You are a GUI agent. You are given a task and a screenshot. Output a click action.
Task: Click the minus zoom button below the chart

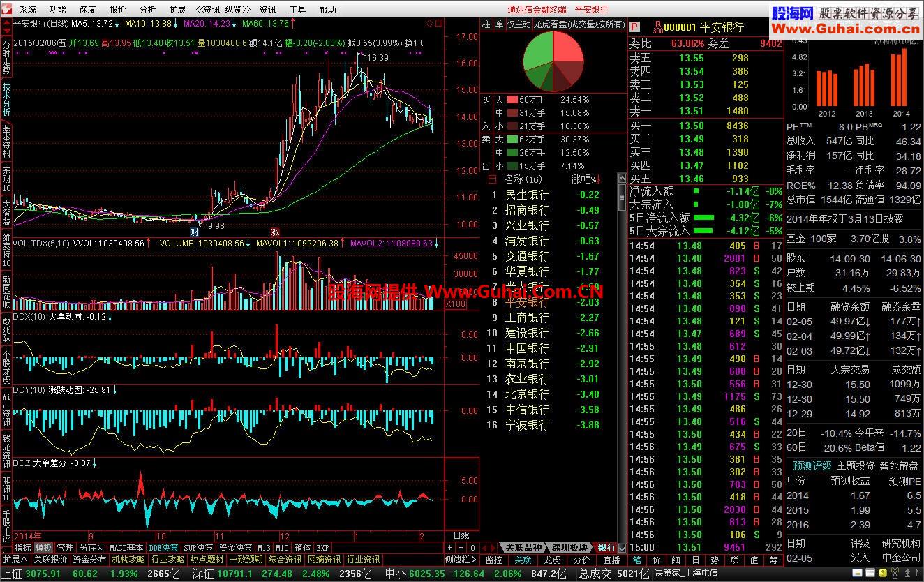(461, 548)
